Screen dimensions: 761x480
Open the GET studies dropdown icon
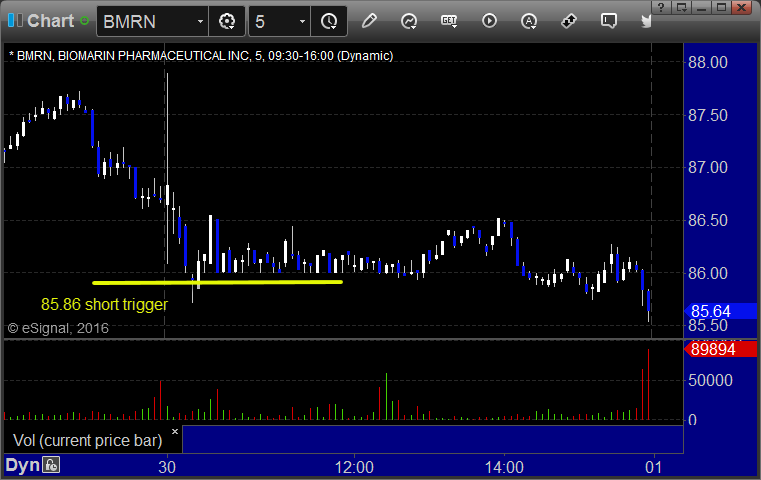click(449, 21)
